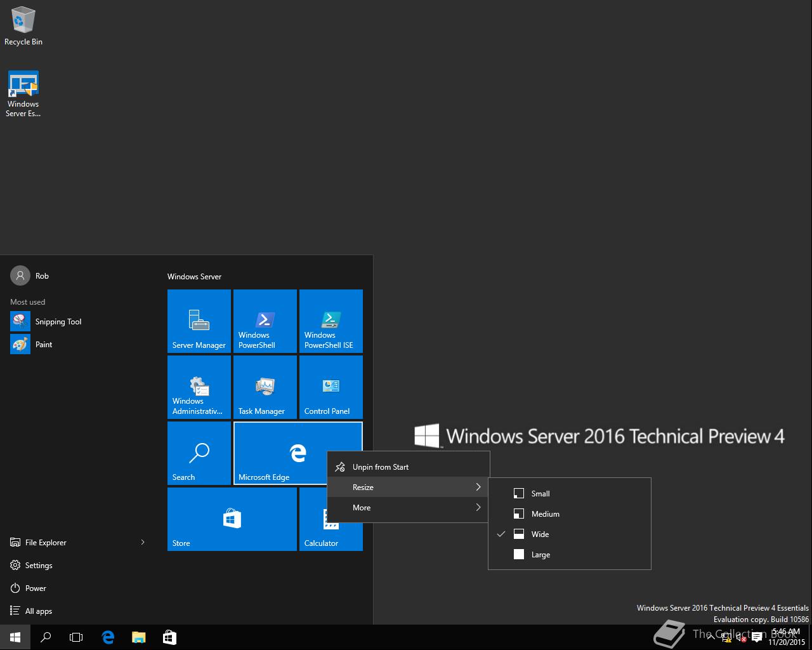Open the Windows PowerShell tile
Image resolution: width=812 pixels, height=650 pixels.
pyautogui.click(x=265, y=321)
